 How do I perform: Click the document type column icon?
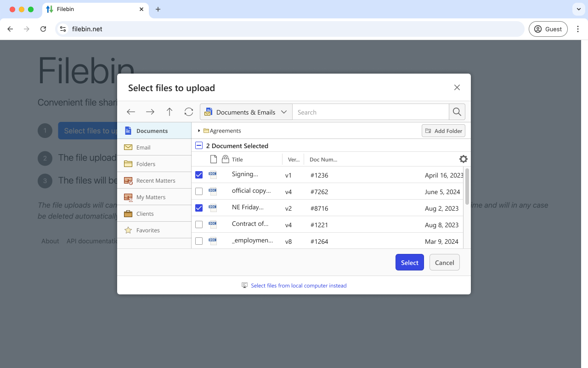point(213,159)
